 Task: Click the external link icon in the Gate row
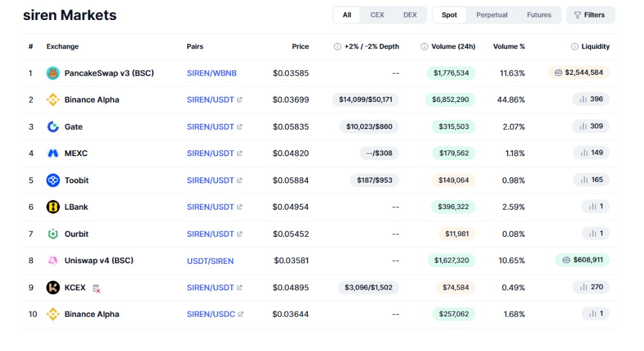coord(239,126)
